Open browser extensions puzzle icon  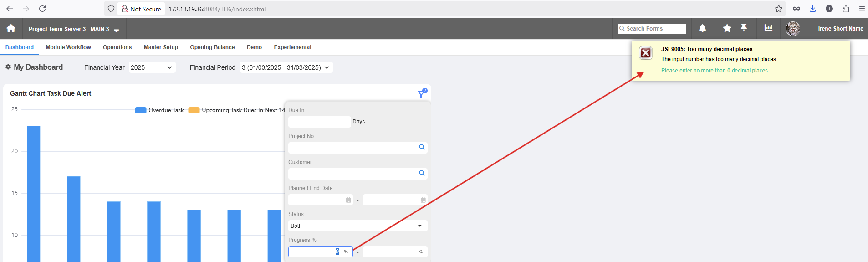[x=846, y=9]
